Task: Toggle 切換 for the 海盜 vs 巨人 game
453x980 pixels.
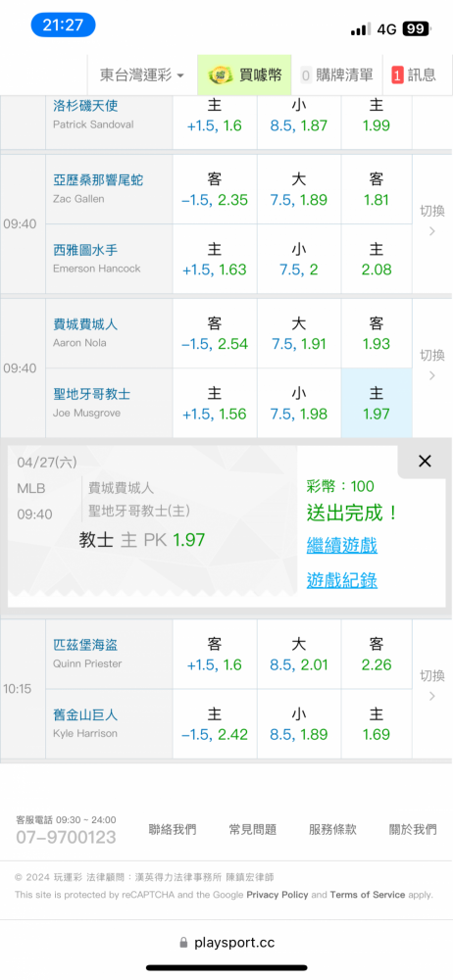Action: (x=432, y=686)
